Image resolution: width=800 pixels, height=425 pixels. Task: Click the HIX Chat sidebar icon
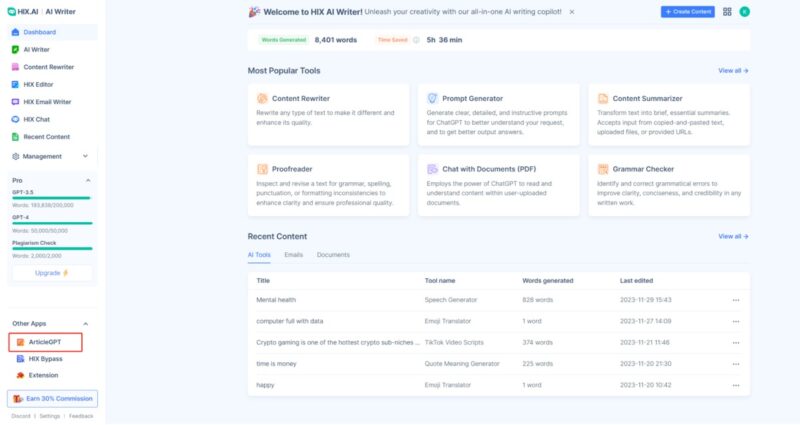(15, 119)
